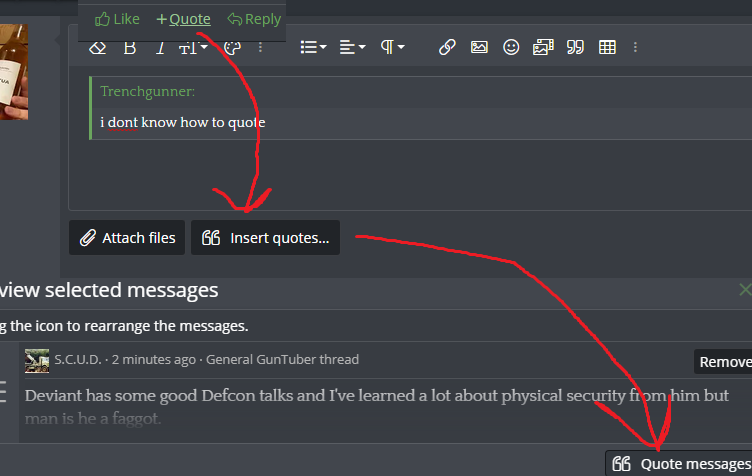The image size is (752, 476).
Task: Open the smilies emoji picker
Action: (x=511, y=47)
